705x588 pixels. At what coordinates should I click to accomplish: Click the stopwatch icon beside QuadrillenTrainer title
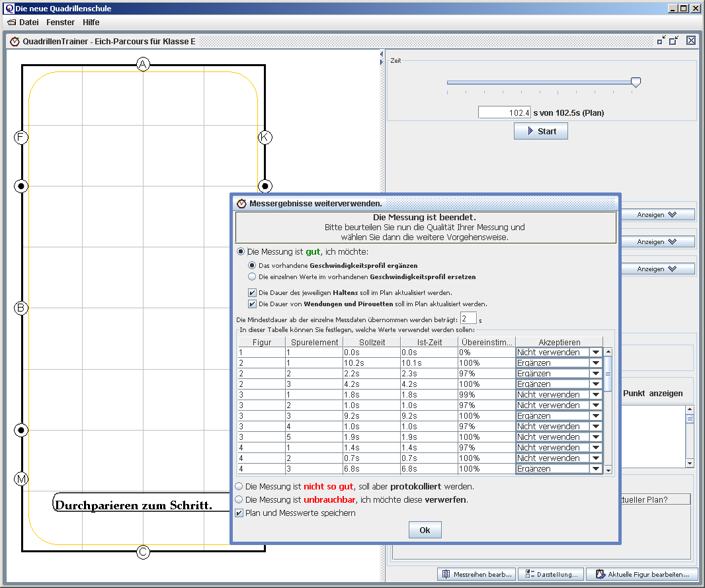(15, 42)
